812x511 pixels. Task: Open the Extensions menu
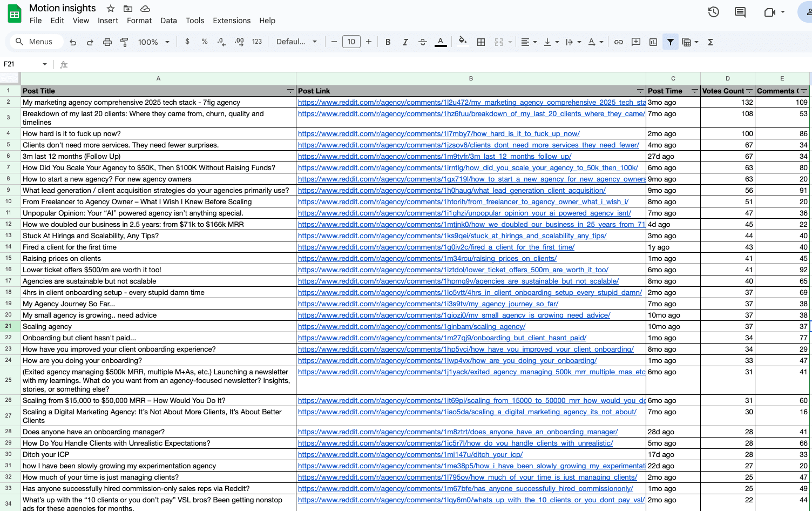232,21
